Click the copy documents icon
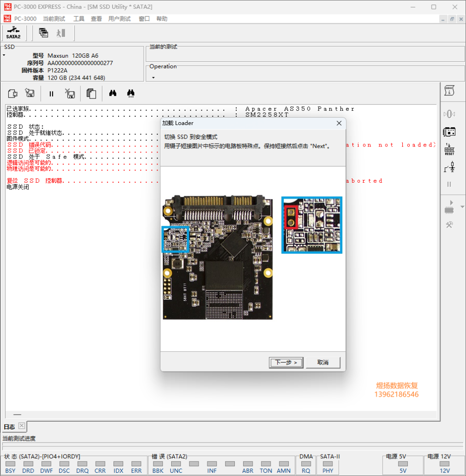Viewport: 466px width, 476px height. pyautogui.click(x=91, y=93)
